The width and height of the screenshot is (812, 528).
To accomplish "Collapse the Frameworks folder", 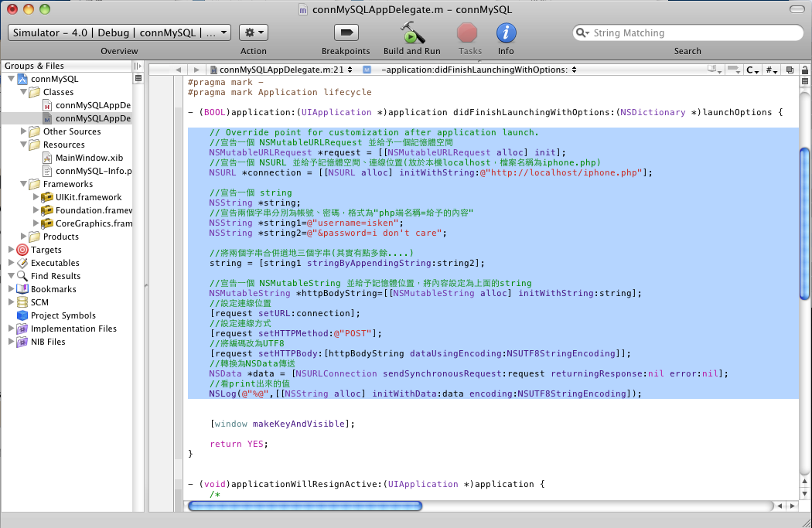I will tap(23, 184).
